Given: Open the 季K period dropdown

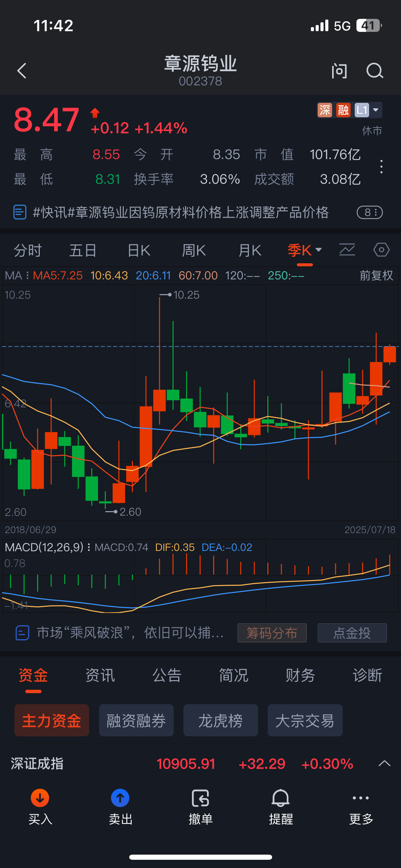Looking at the screenshot, I should tap(305, 250).
